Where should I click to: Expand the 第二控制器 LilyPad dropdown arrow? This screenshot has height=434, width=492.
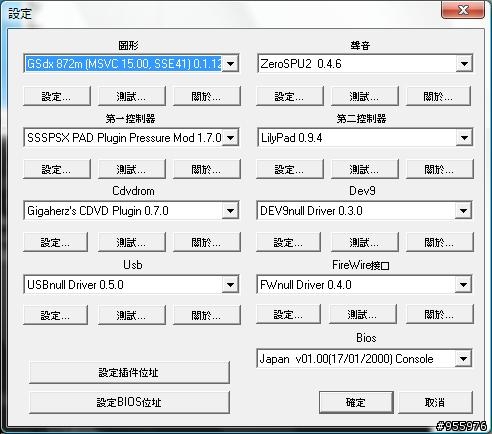tap(464, 137)
